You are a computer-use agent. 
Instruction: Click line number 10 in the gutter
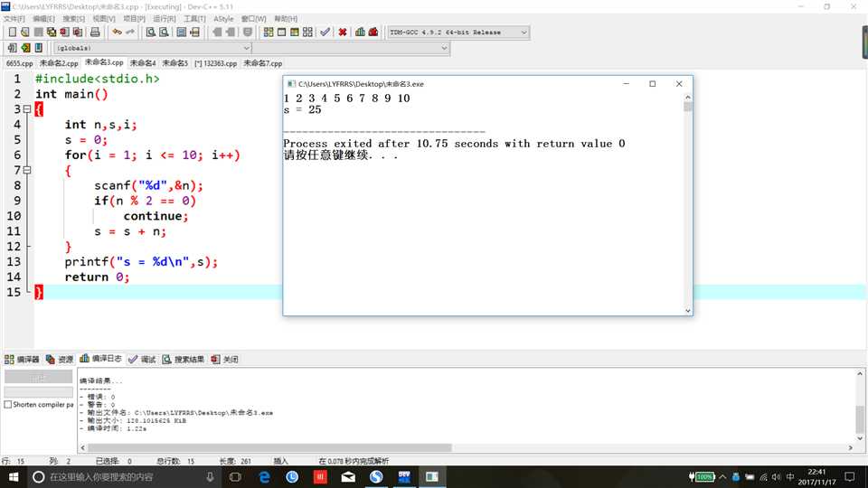pos(14,216)
